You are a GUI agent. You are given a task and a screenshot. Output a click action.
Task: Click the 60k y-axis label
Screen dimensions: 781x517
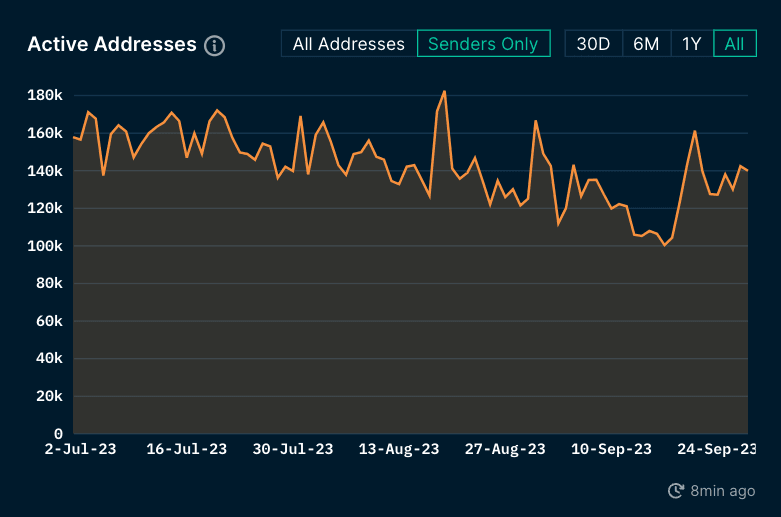tap(49, 321)
